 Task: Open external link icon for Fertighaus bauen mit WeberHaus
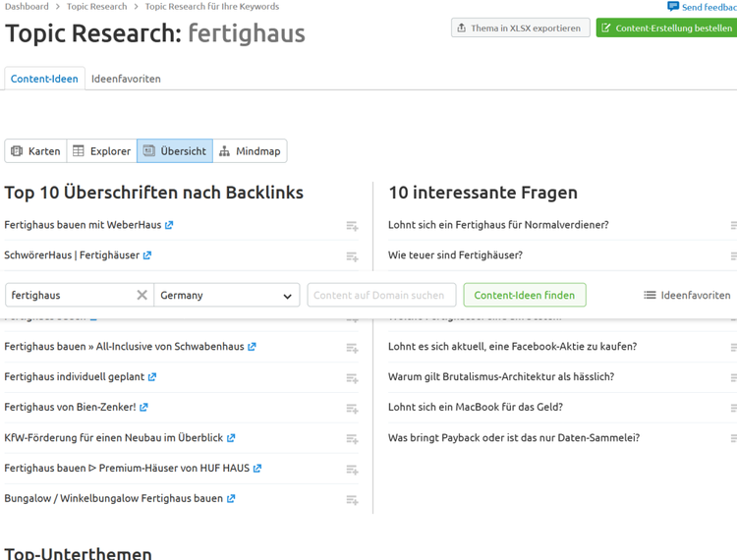169,226
